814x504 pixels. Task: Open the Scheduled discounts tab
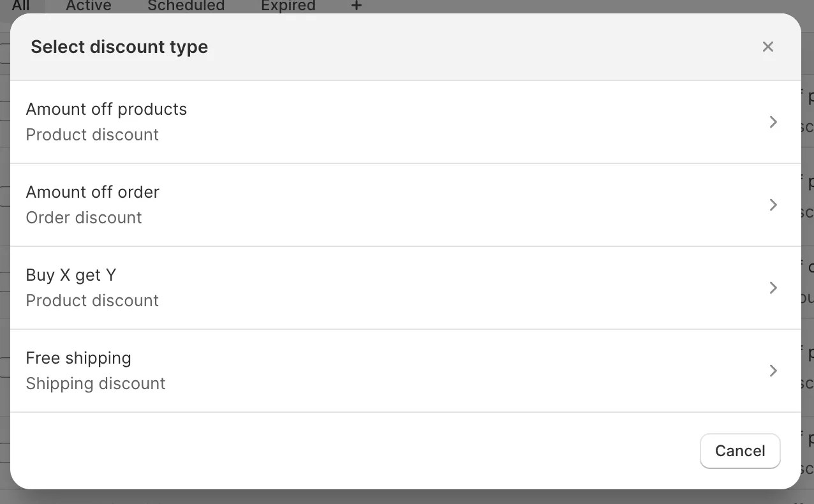coord(186,6)
